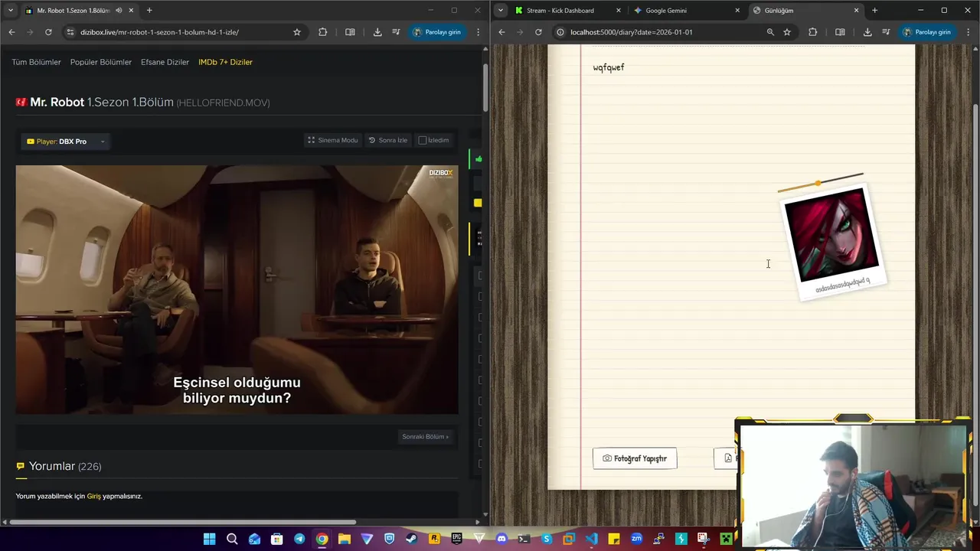980x551 pixels.
Task: Bookmark the localhost diary page
Action: pos(787,32)
